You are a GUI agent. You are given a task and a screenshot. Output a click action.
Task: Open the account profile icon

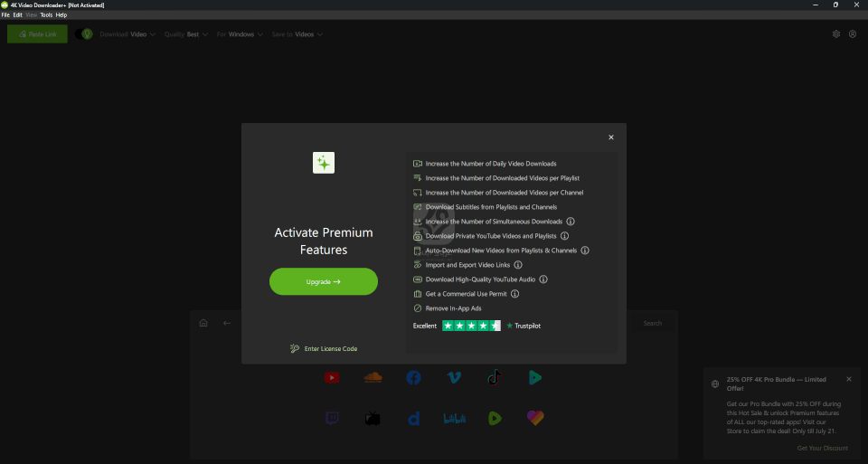(853, 33)
